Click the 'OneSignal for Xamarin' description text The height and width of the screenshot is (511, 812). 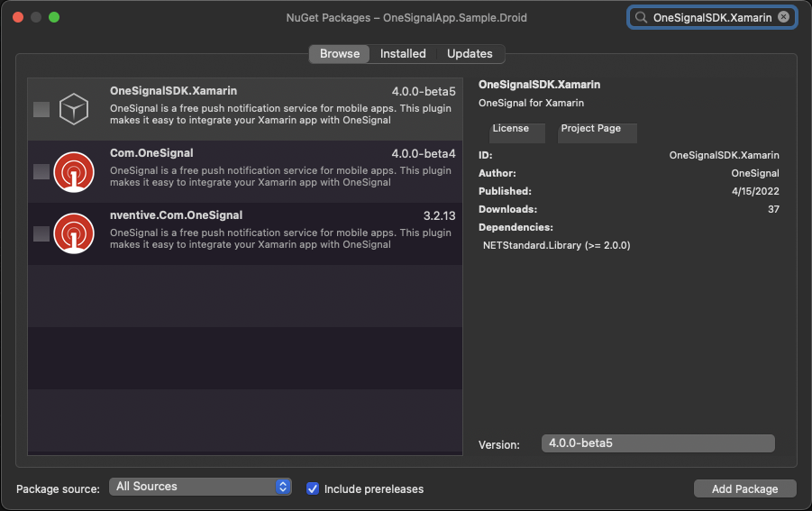point(531,103)
